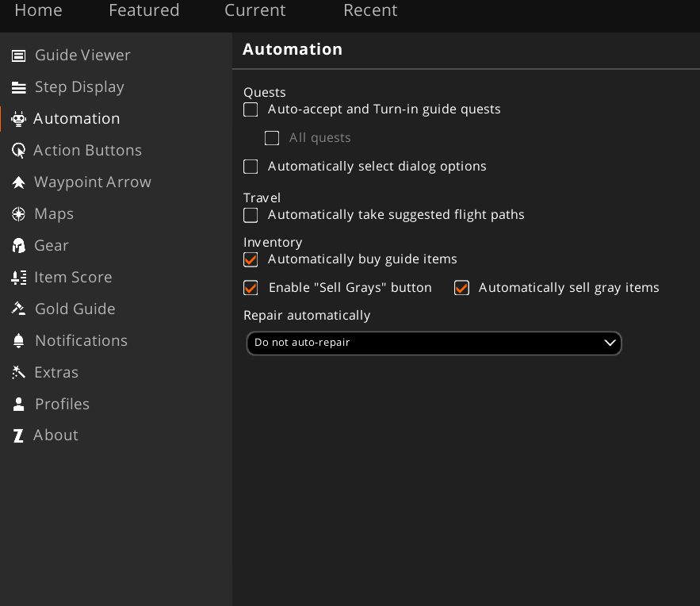Screen dimensions: 700x606
Task: Navigate to Gold Guide settings
Action: pyautogui.click(x=75, y=309)
